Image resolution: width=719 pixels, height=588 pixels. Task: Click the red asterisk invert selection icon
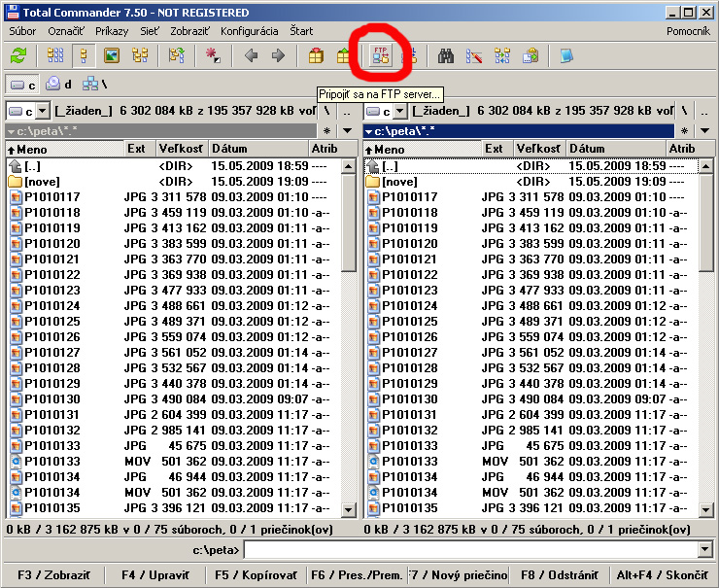213,56
